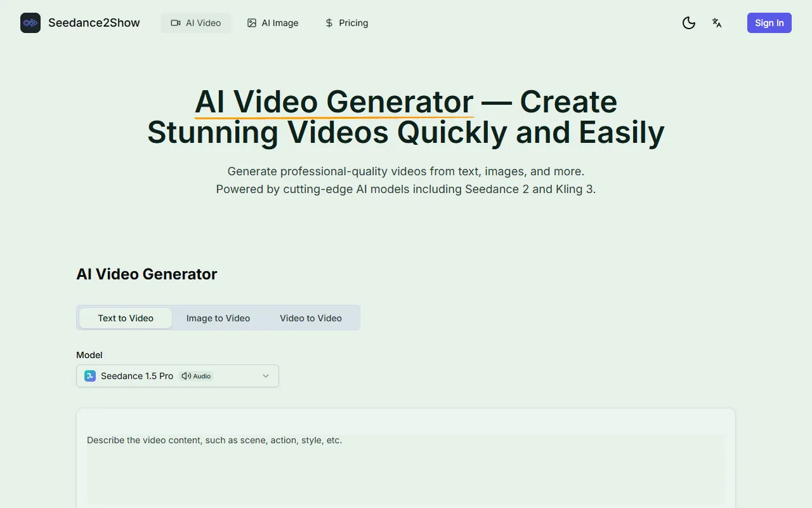Switch to the Text to Video tab
The image size is (812, 508).
126,318
